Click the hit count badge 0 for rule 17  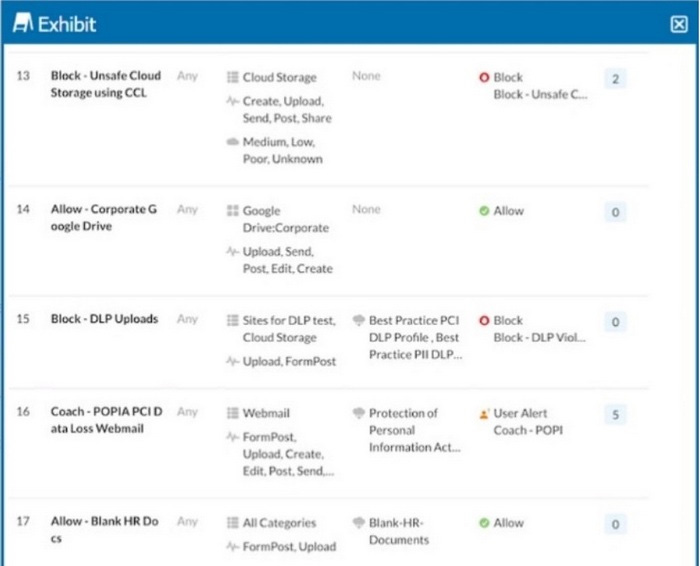(x=615, y=524)
